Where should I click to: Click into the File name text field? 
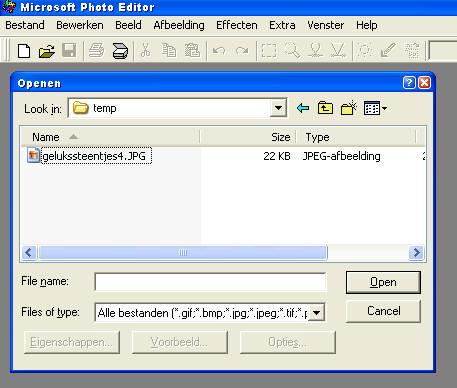click(x=210, y=282)
